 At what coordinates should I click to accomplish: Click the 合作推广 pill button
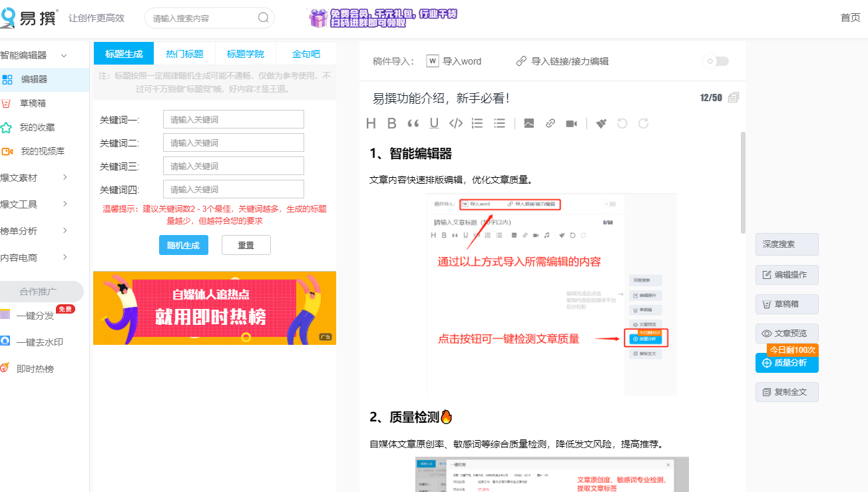pos(42,292)
